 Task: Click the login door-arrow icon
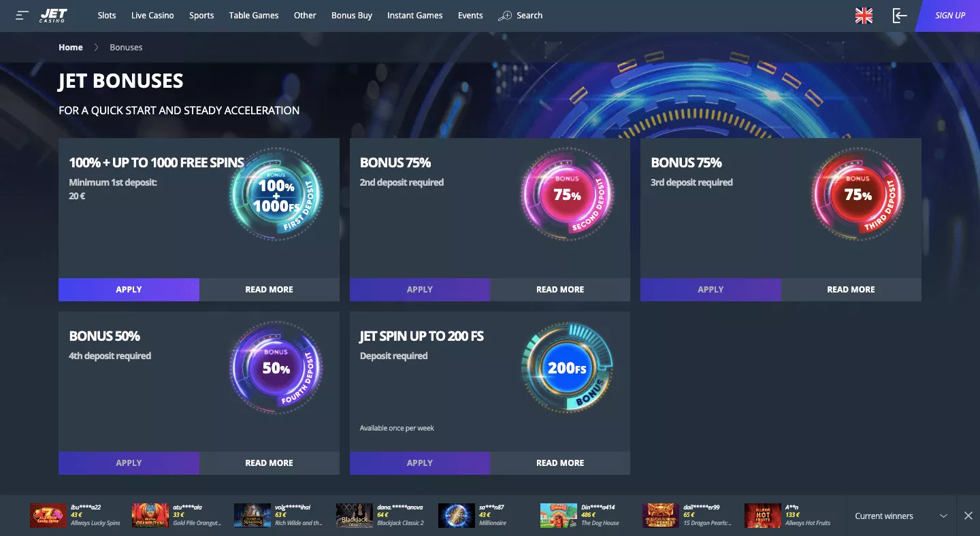[900, 16]
